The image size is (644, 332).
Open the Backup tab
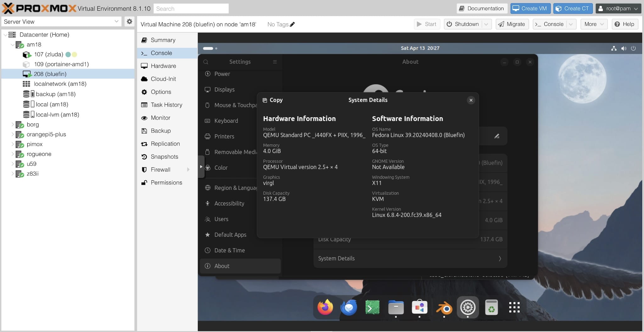[x=167, y=131]
